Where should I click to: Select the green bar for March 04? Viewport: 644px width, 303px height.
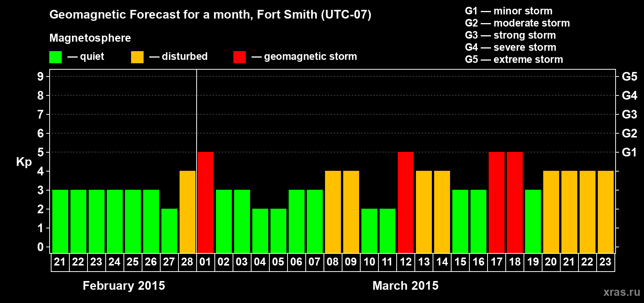[260, 231]
